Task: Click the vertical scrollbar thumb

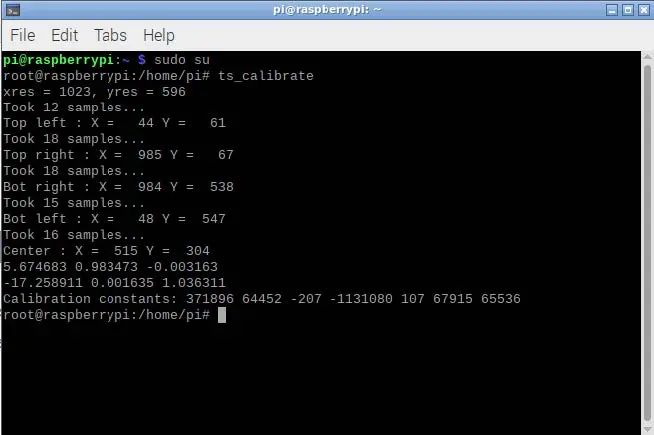Action: 646,240
